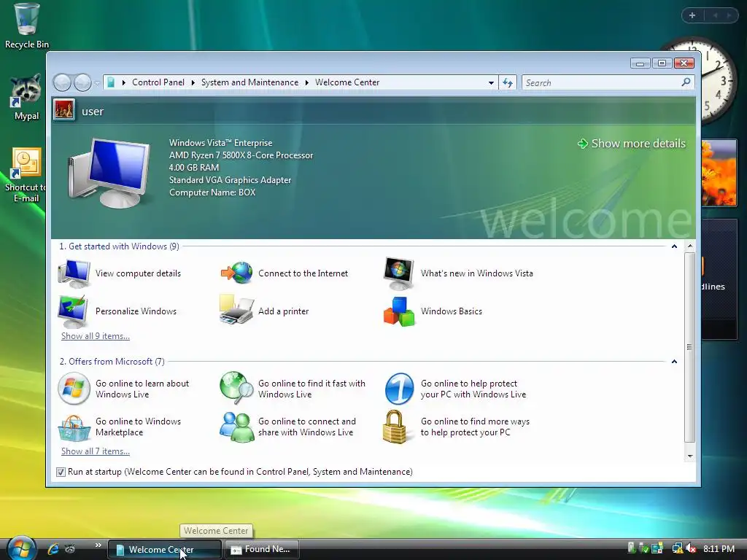The image size is (747, 560).
Task: Launch Internet Explorer from Quick Launch
Action: tap(53, 549)
